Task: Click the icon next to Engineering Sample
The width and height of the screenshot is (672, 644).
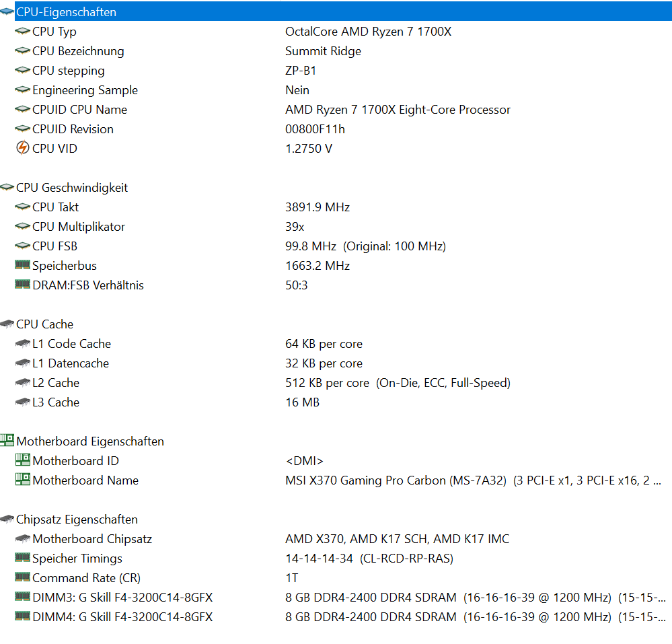Action: point(22,90)
